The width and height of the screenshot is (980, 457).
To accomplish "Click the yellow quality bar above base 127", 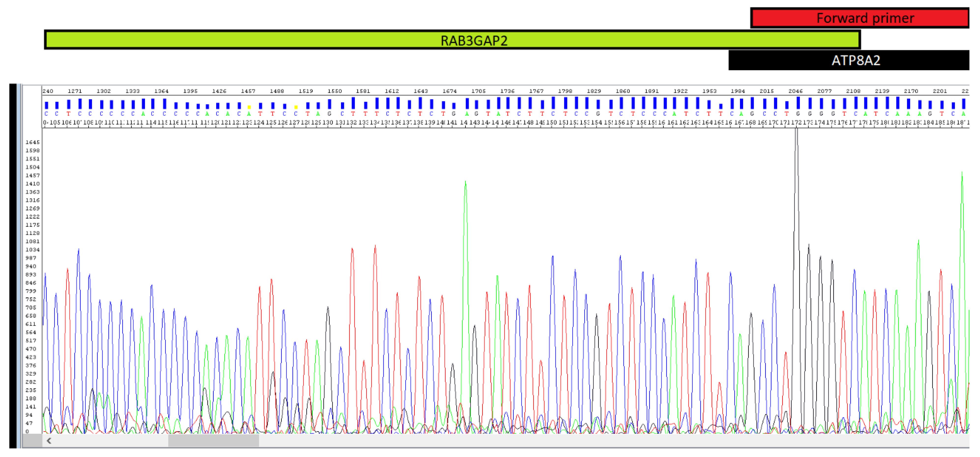I will [296, 107].
